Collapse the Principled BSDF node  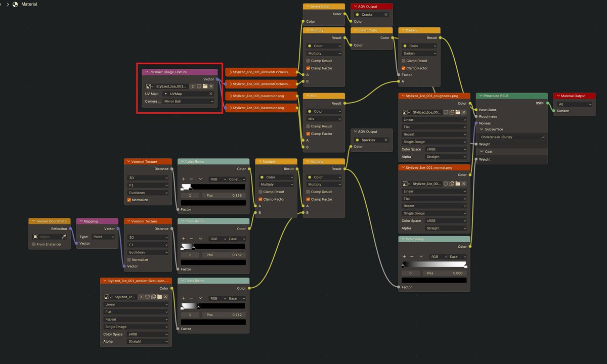(x=482, y=96)
